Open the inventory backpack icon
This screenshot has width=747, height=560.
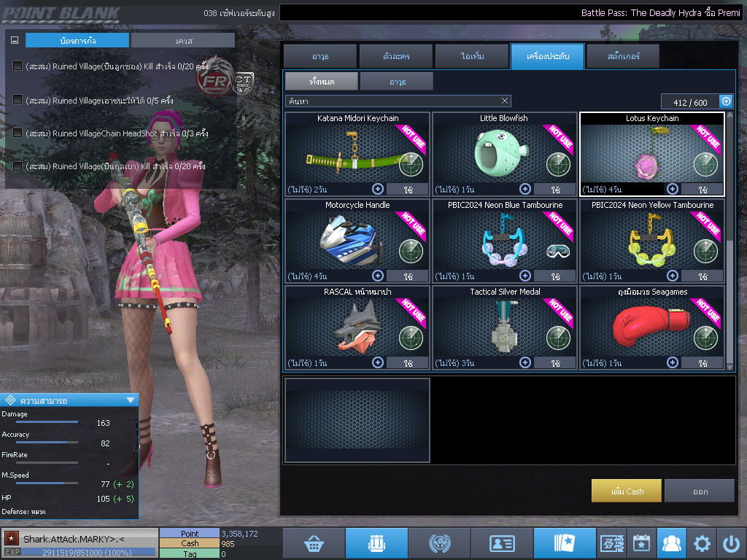click(376, 543)
